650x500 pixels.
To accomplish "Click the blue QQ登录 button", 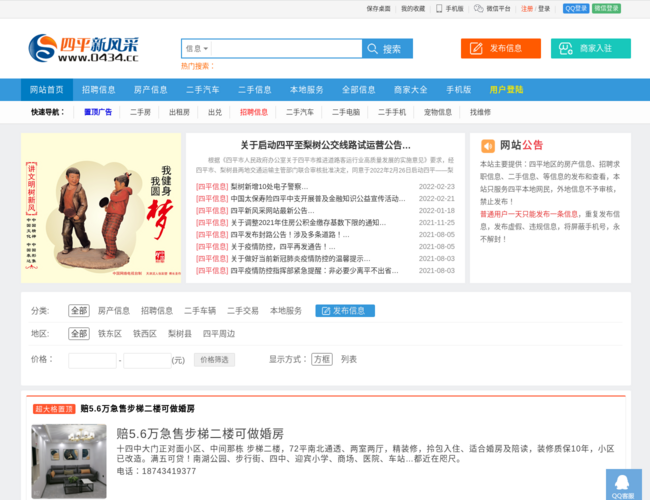I will coord(576,9).
